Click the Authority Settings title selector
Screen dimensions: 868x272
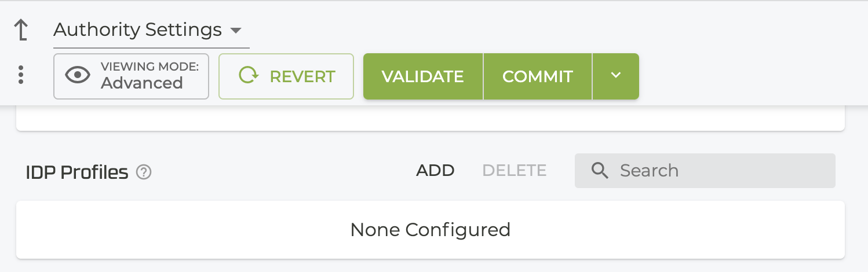click(138, 30)
